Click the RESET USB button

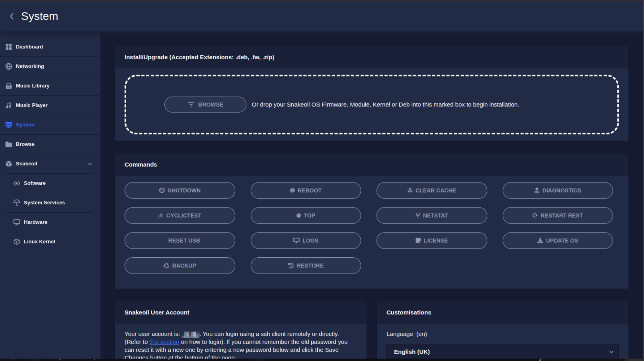point(180,240)
